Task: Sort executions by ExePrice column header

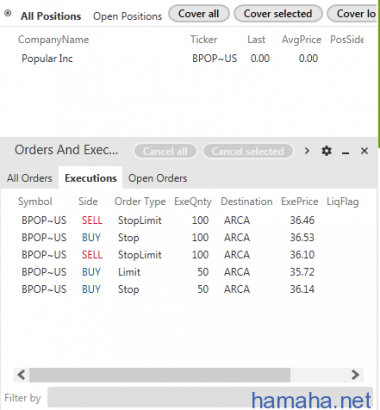Action: pyautogui.click(x=299, y=201)
